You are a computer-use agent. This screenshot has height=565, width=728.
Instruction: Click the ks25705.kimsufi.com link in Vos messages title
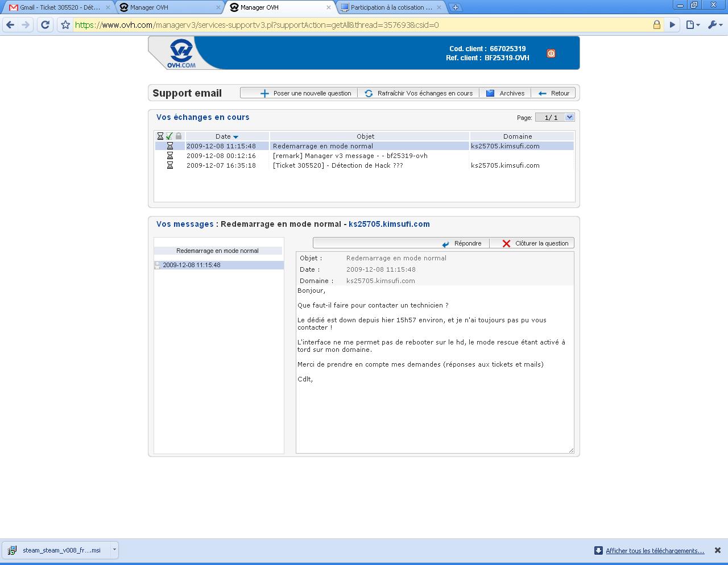[389, 224]
